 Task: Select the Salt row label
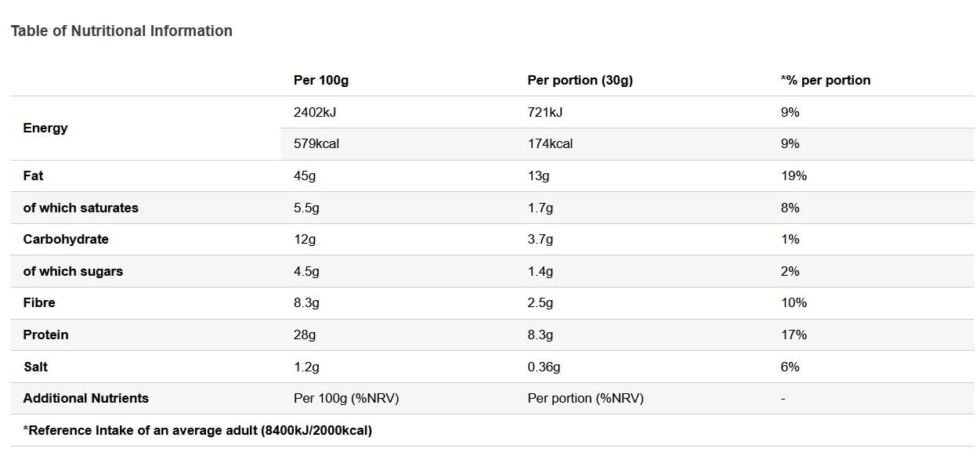pos(35,367)
